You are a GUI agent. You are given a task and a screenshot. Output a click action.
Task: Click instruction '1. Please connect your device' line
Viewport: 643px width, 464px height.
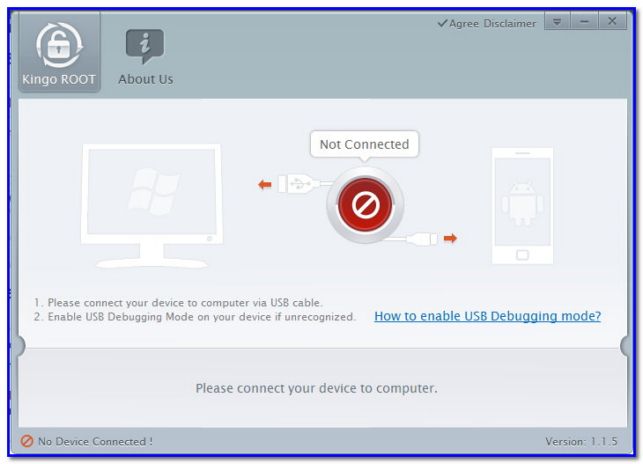(178, 303)
